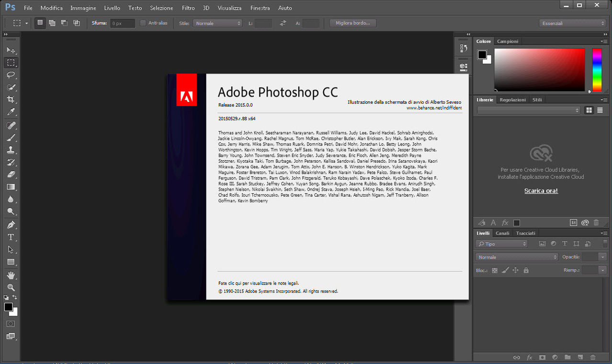This screenshot has width=612, height=364.
Task: Create a new layer group folder
Action: pyautogui.click(x=567, y=357)
